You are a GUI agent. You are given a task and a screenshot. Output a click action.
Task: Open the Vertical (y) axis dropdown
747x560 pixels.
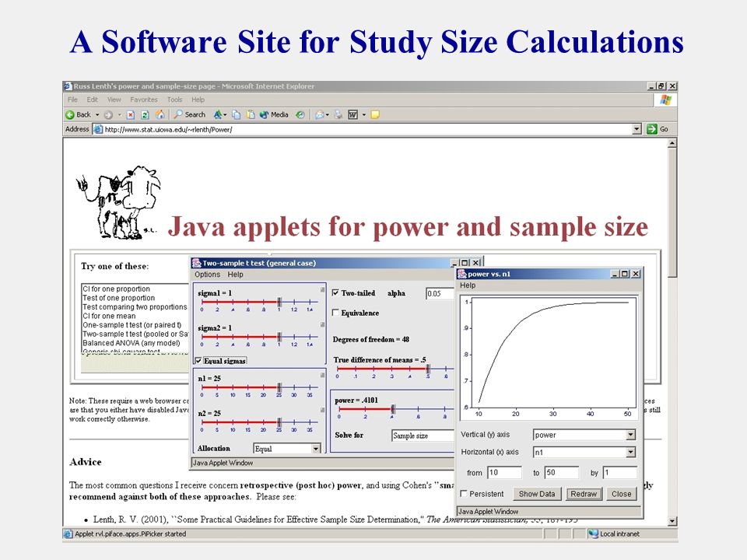[x=584, y=435]
